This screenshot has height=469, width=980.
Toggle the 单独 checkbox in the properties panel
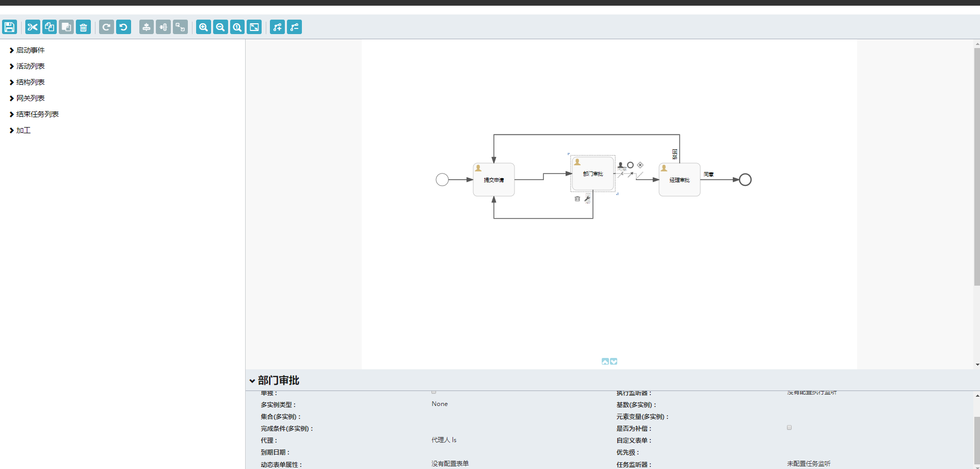click(x=433, y=392)
